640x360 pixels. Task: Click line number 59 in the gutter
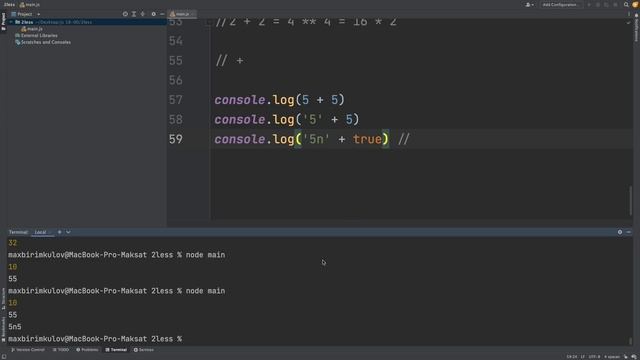coord(176,139)
